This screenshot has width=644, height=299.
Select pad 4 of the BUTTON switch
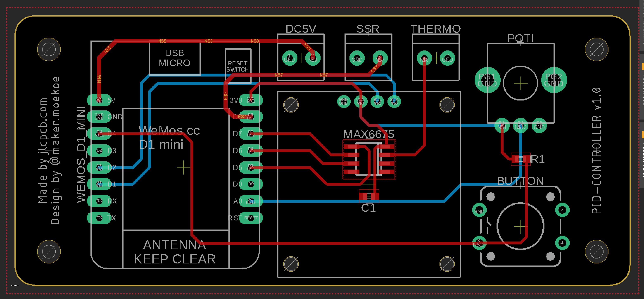562,243
